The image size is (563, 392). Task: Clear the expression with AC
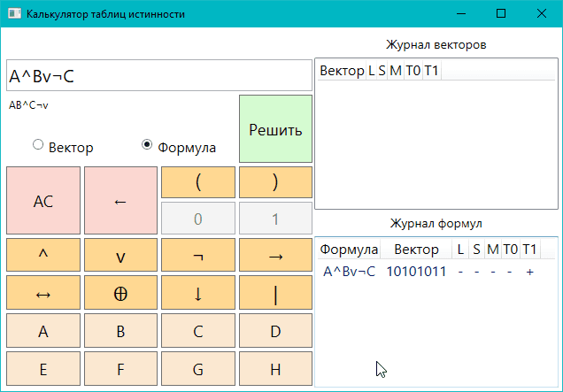click(x=42, y=201)
